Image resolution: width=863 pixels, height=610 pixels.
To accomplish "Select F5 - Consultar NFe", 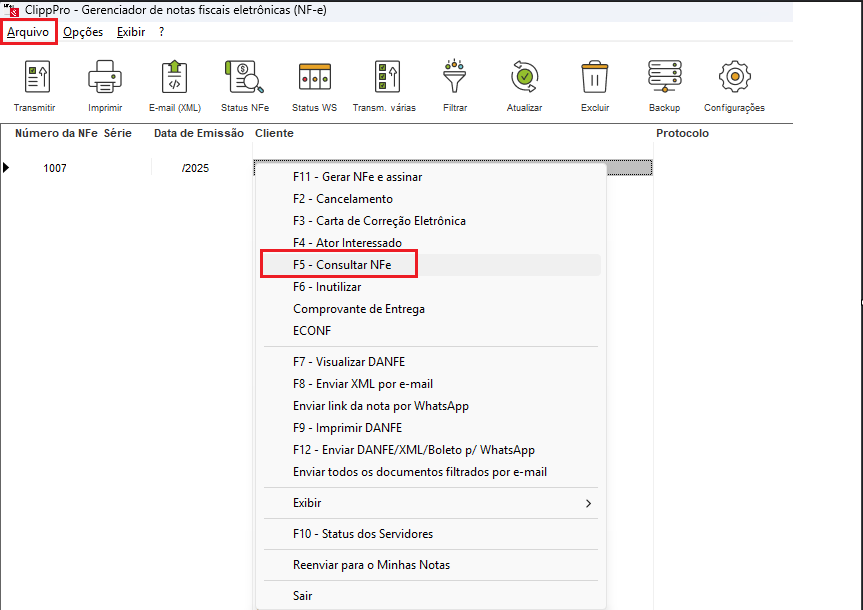I will click(x=342, y=265).
